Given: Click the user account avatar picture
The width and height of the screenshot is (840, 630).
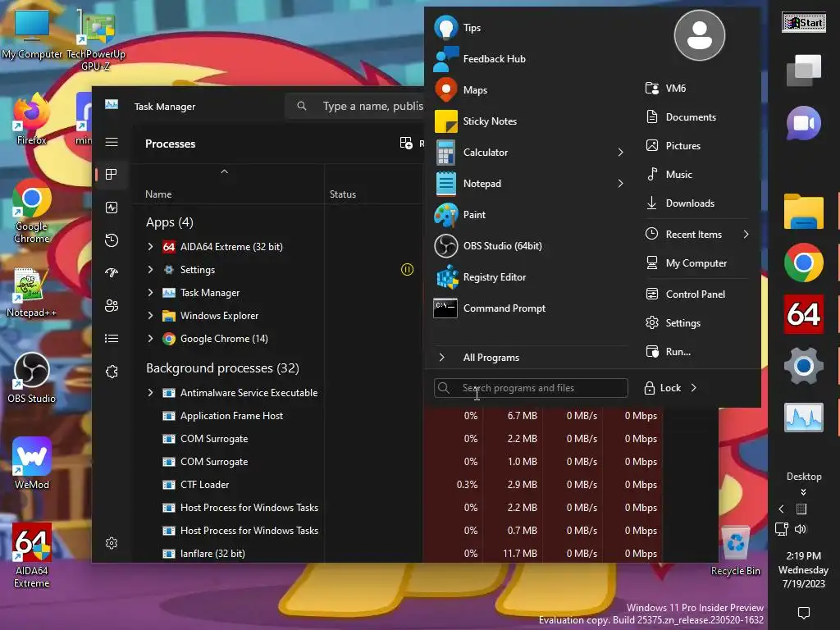Looking at the screenshot, I should click(x=699, y=35).
